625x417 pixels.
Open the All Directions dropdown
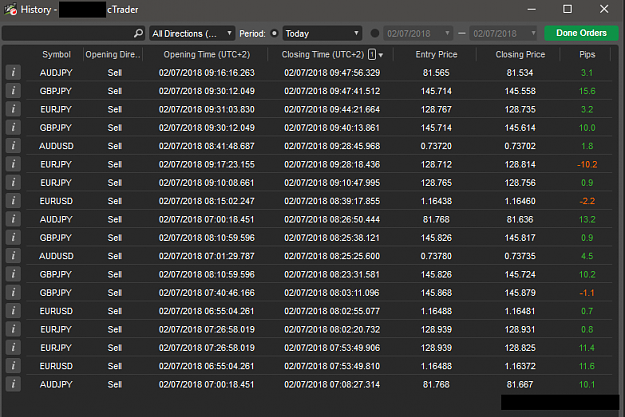pos(192,33)
